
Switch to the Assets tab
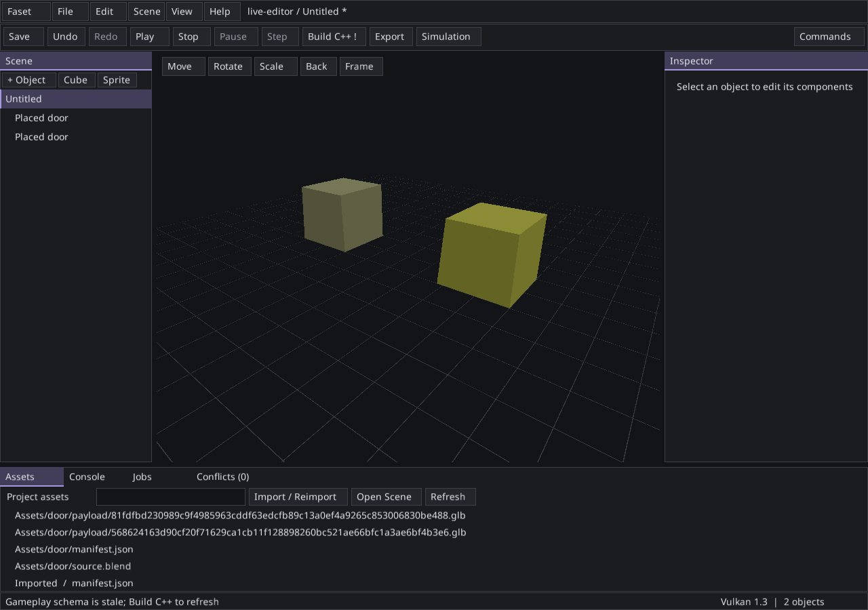pos(32,477)
